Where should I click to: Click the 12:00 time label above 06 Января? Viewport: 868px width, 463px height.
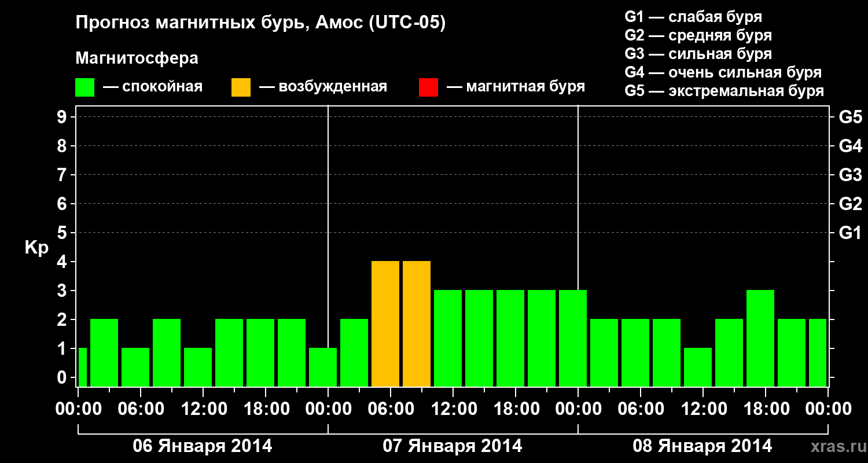[x=203, y=409]
